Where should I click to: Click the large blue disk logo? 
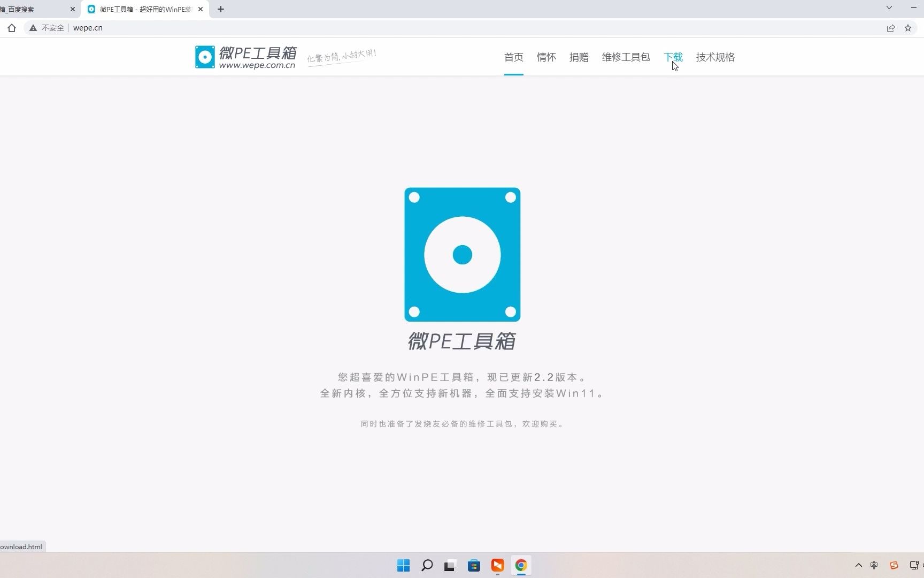pyautogui.click(x=463, y=254)
